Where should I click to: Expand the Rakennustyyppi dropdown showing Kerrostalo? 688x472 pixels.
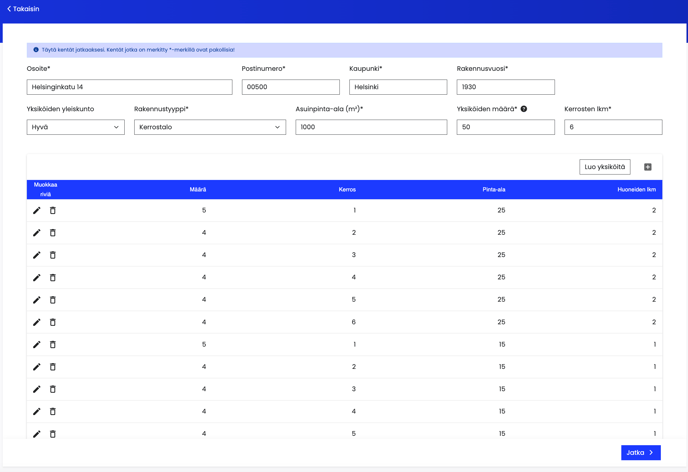coord(209,127)
